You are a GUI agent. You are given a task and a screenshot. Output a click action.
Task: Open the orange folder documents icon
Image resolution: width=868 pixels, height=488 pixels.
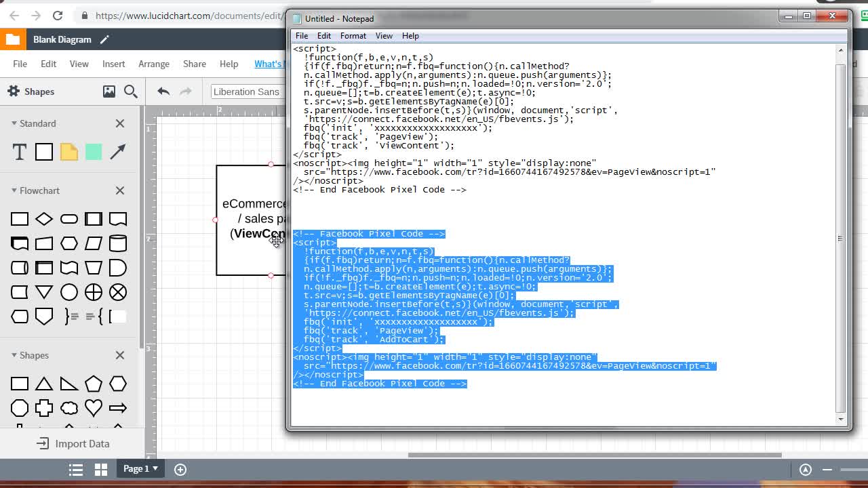(x=13, y=39)
